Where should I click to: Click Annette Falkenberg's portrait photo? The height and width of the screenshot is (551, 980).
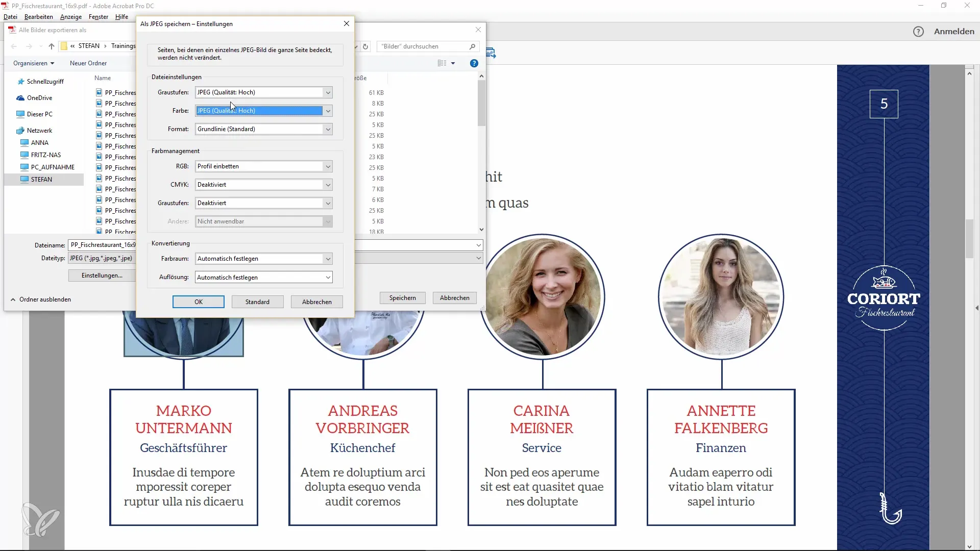721,296
